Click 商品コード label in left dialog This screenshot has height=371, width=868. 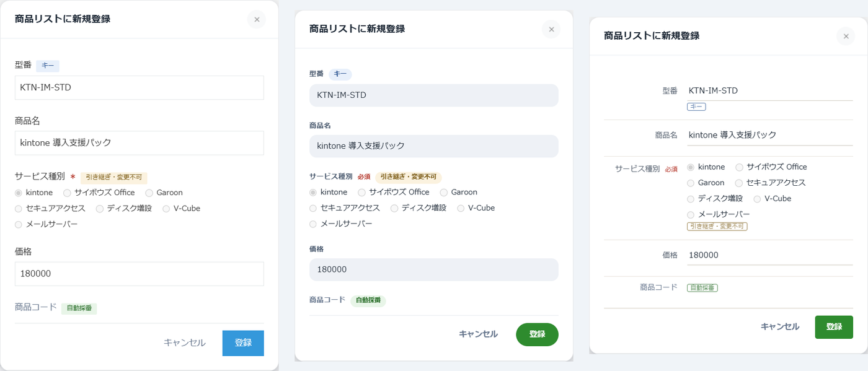point(36,308)
